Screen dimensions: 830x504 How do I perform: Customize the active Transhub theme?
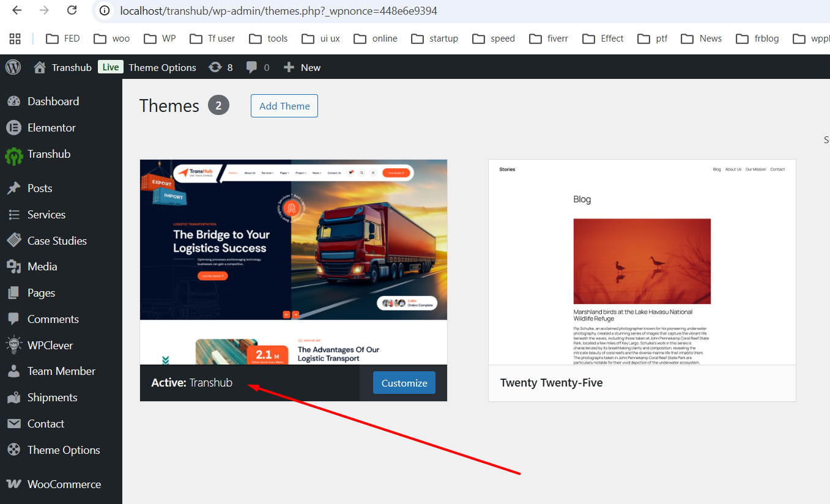coord(404,382)
